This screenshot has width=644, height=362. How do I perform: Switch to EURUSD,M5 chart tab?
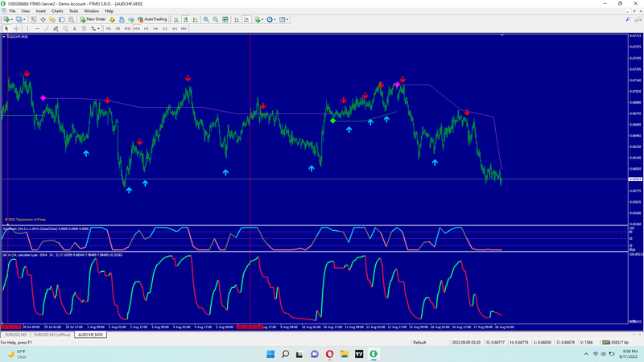15,335
